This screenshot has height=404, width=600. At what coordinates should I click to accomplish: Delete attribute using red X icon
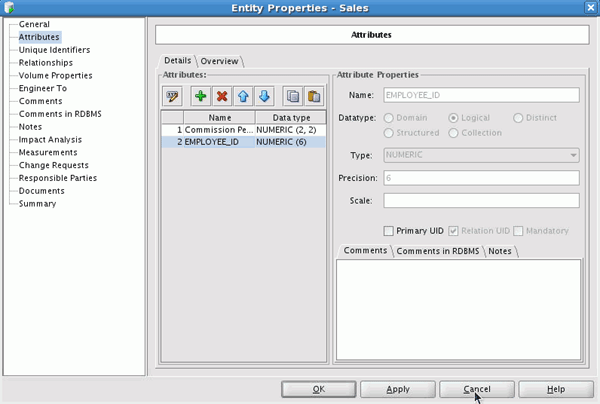pos(222,96)
